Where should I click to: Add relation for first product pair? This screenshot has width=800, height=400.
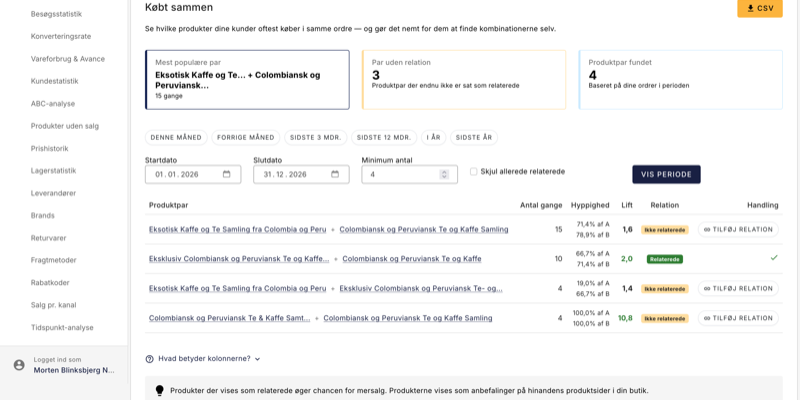click(738, 229)
